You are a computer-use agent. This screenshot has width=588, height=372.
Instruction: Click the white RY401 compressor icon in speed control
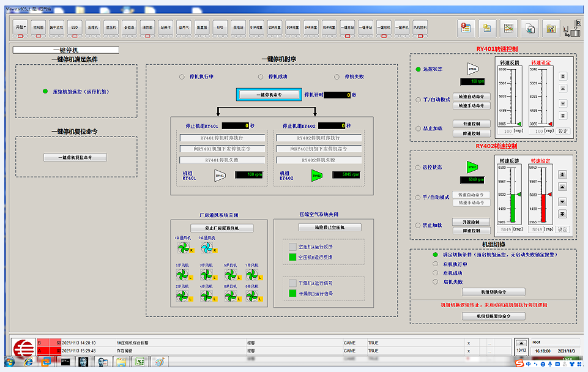[472, 69]
